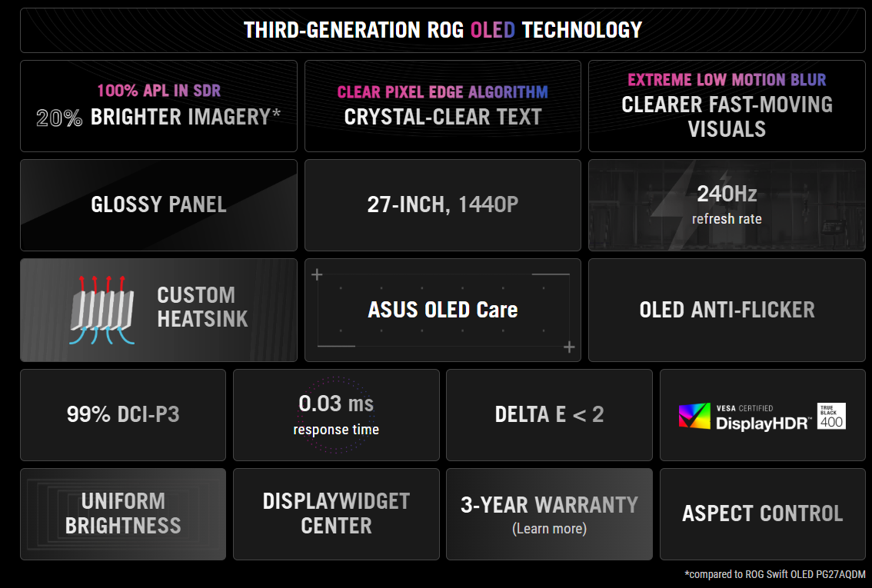
Task: Click the Uniform Brightness tile
Action: coord(123,513)
